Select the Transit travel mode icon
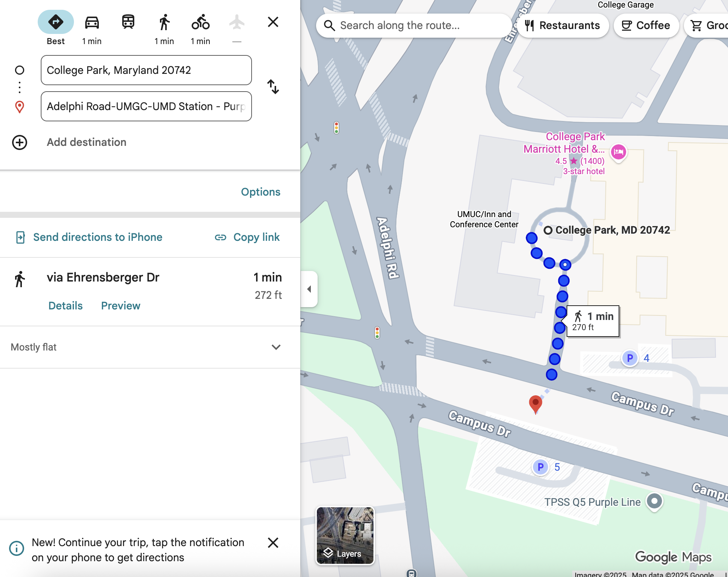This screenshot has height=577, width=728. click(x=128, y=22)
